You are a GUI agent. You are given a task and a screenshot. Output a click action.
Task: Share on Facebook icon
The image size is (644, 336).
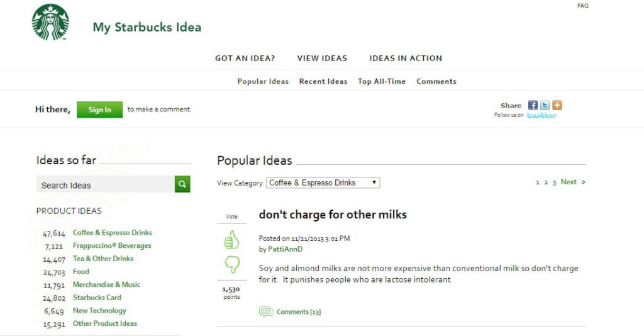tap(533, 105)
